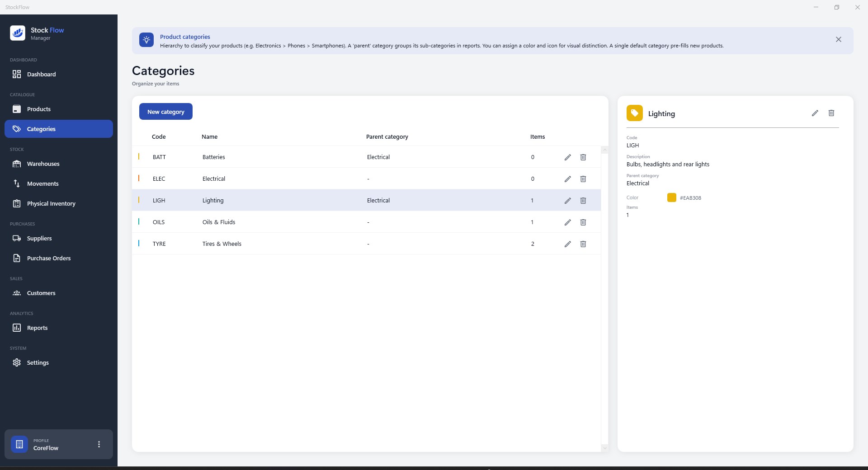Select the Categories sidebar entry
This screenshot has width=868, height=470.
[59, 129]
